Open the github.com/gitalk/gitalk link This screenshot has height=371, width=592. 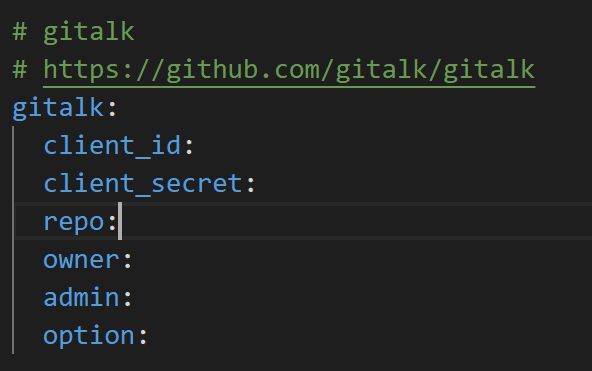(x=289, y=71)
